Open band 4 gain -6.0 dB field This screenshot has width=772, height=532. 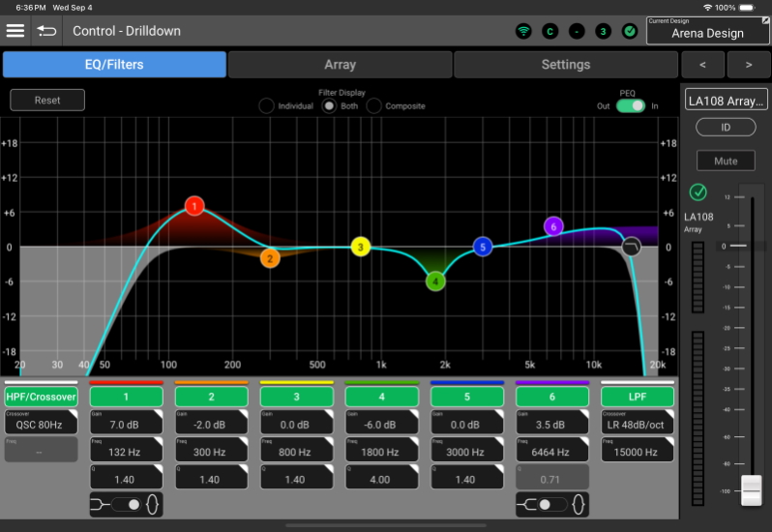[x=381, y=422]
